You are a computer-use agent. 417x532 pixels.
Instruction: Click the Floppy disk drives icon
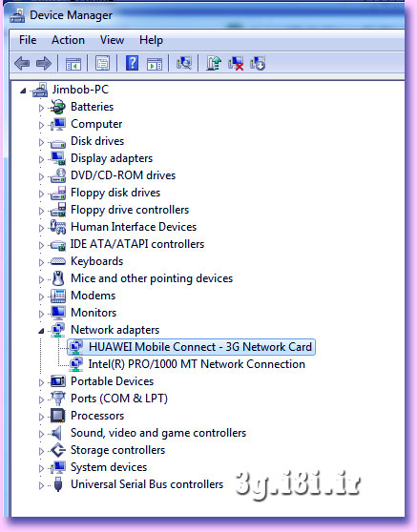coord(57,193)
